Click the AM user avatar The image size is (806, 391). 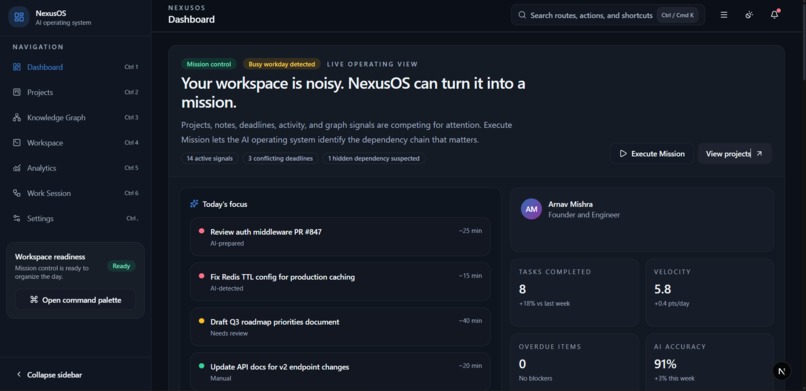click(531, 209)
